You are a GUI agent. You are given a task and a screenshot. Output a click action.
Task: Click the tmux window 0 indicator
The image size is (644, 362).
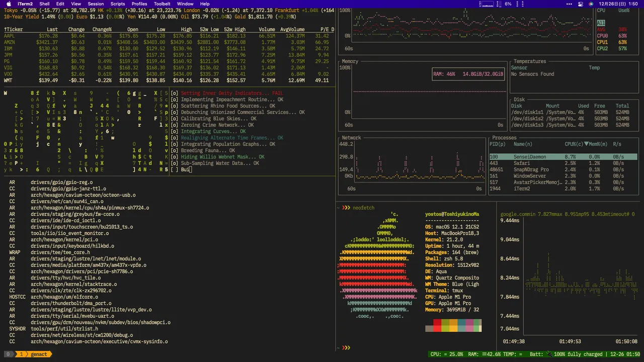pyautogui.click(x=8, y=354)
